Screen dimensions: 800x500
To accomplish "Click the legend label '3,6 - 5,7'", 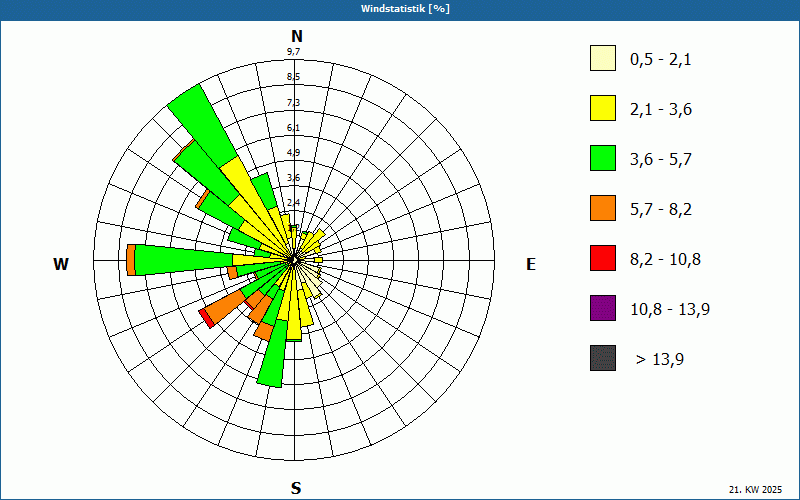I will tap(661, 160).
